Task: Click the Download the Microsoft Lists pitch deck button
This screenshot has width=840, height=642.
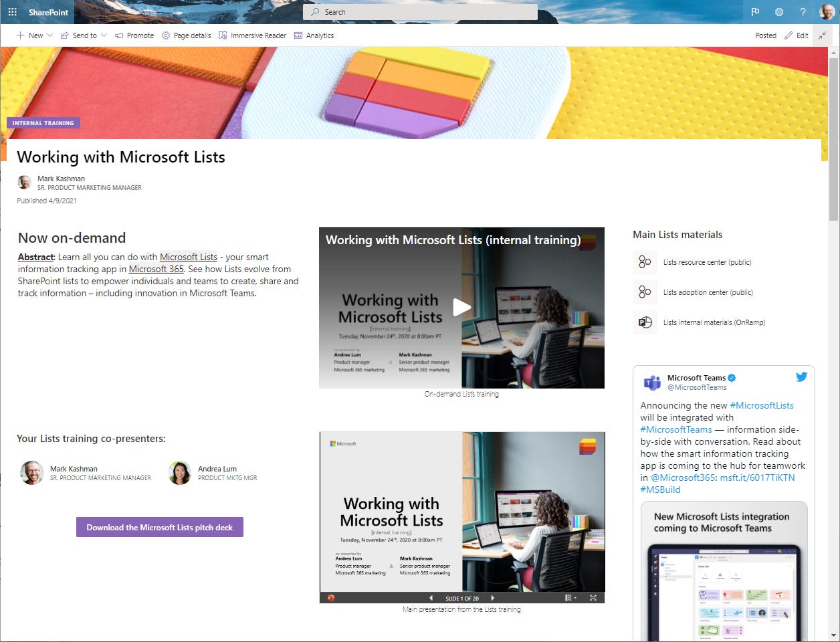Action: click(x=159, y=526)
